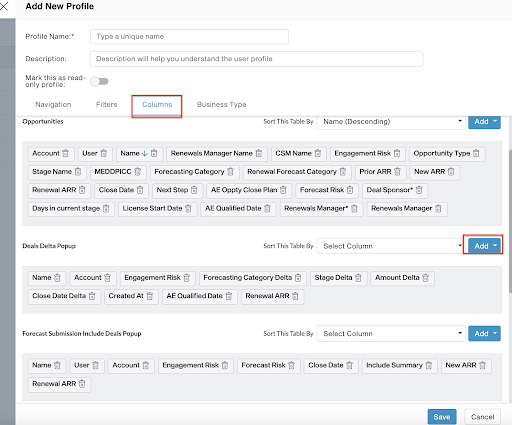The width and height of the screenshot is (512, 425).
Task: Open Forecast Submission sort column dropdown
Action: pyautogui.click(x=391, y=334)
